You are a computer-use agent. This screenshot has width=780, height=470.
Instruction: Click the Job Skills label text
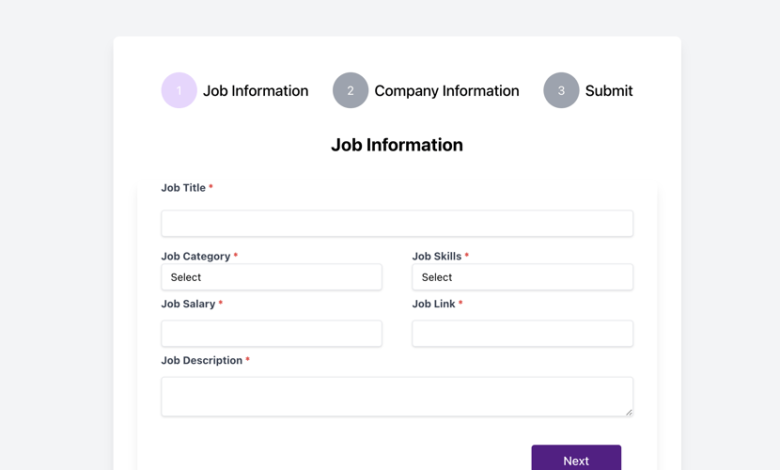coord(437,256)
